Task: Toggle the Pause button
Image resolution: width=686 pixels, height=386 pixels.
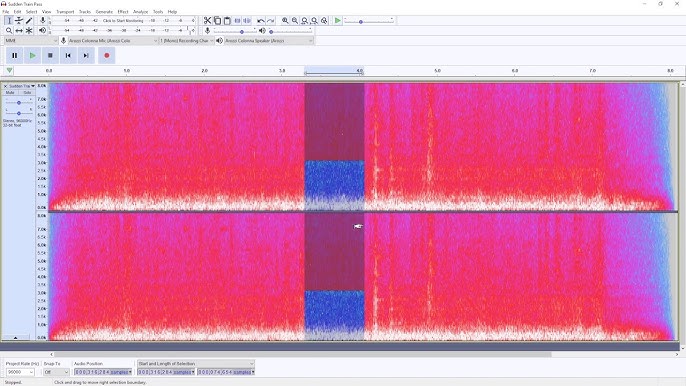Action: coord(14,56)
